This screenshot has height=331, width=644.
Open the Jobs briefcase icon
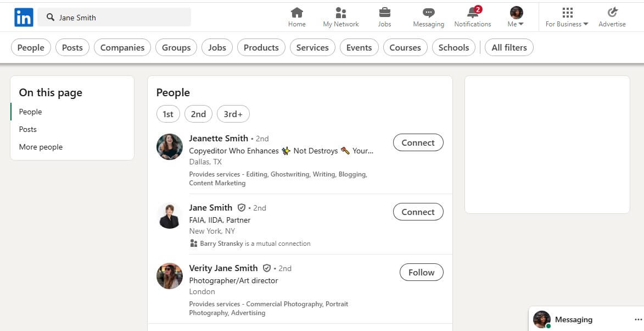(x=384, y=13)
